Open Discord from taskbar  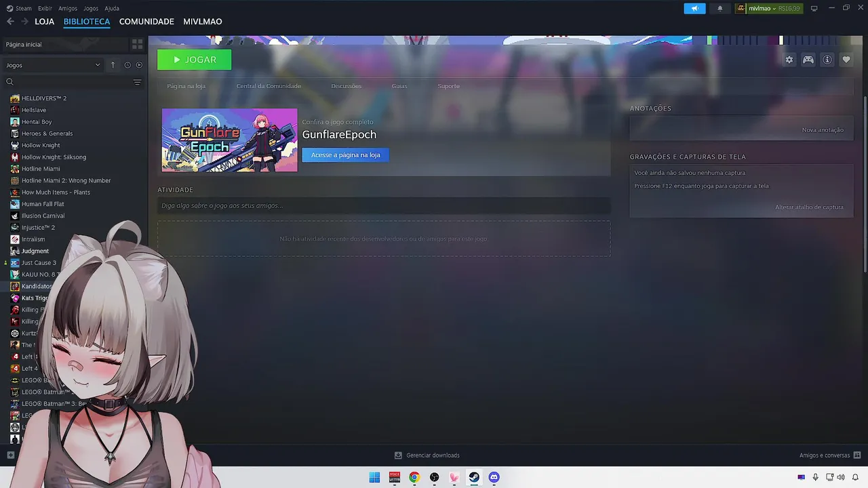click(x=494, y=477)
